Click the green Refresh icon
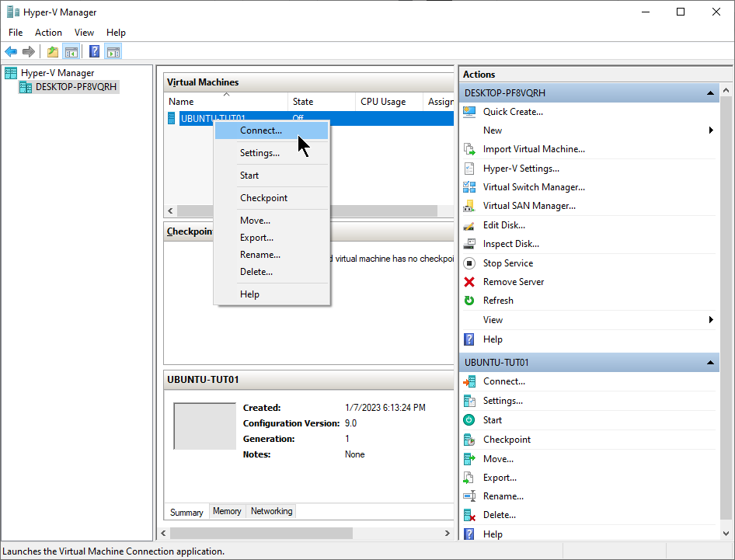Viewport: 735px width, 560px height. 469,301
